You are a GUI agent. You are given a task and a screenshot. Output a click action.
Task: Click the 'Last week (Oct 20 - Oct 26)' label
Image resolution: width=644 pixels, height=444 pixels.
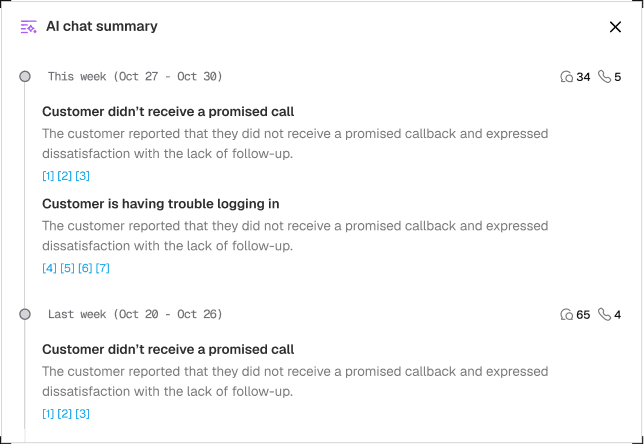[x=135, y=314]
